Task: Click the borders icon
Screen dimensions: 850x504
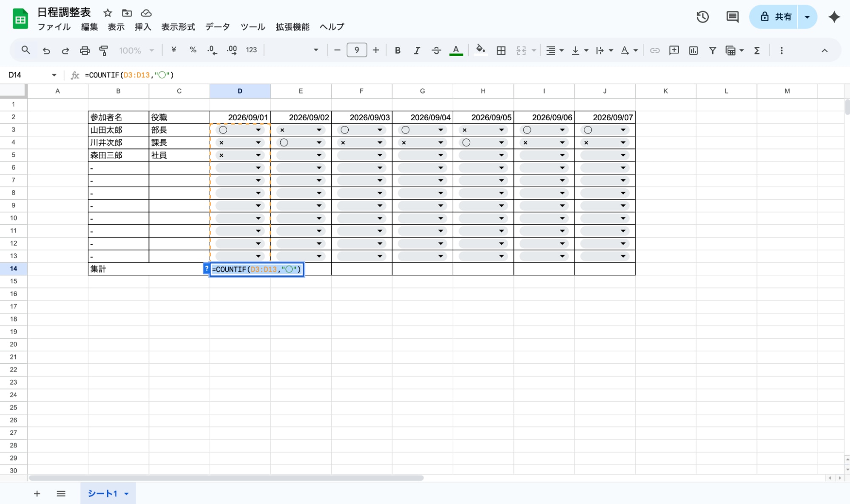Action: 501,51
